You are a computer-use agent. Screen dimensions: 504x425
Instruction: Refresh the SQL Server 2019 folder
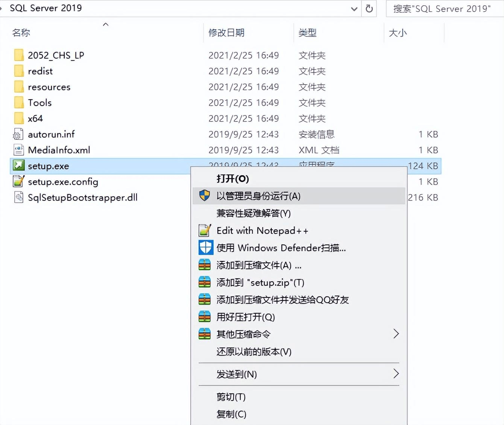(x=369, y=8)
